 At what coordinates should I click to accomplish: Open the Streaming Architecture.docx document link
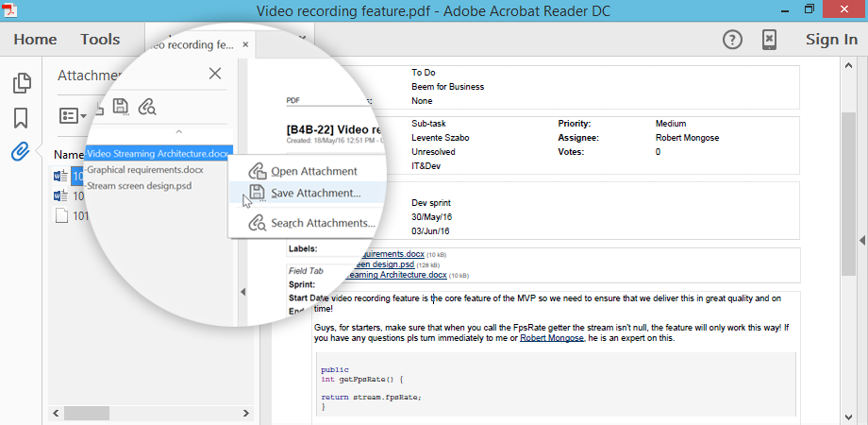394,274
